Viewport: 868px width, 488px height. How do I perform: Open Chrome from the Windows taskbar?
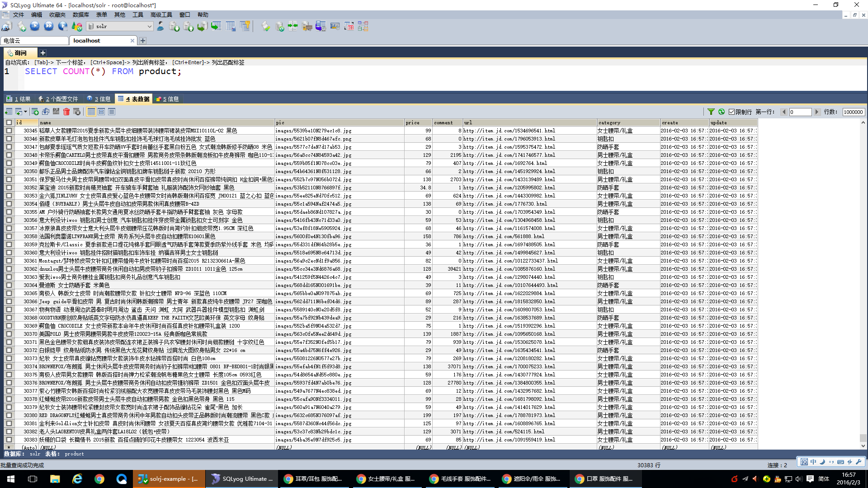pyautogui.click(x=99, y=479)
